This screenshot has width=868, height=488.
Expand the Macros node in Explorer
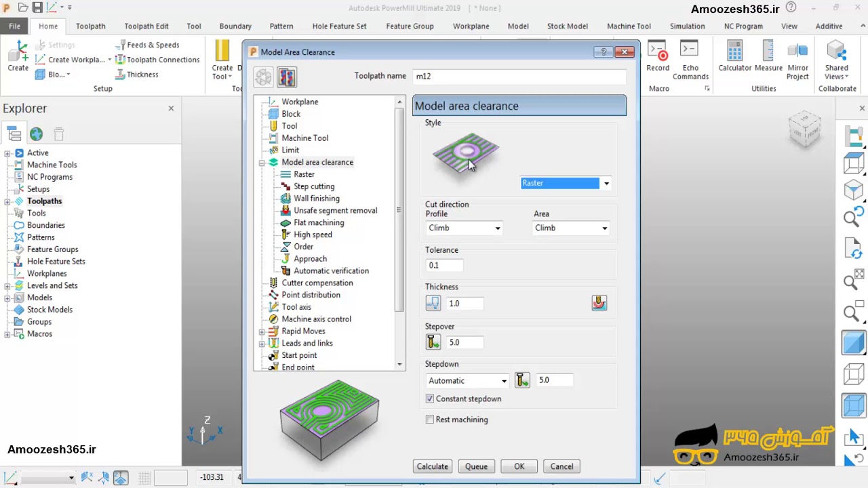tap(7, 334)
